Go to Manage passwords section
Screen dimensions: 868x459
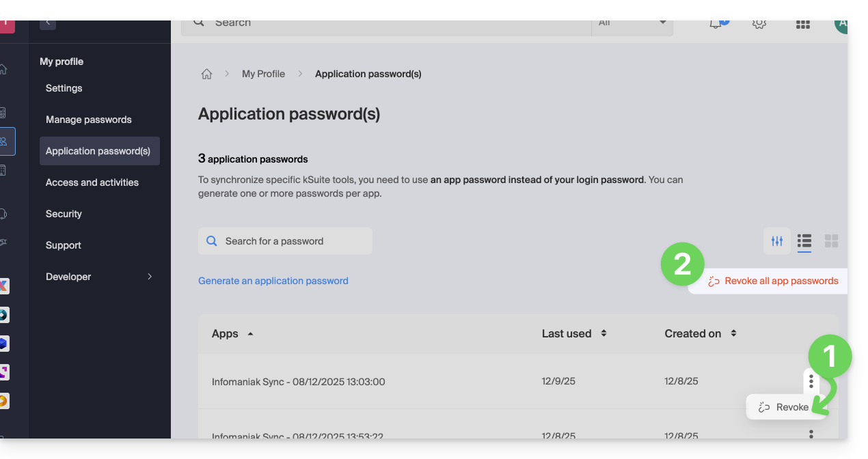click(x=89, y=120)
